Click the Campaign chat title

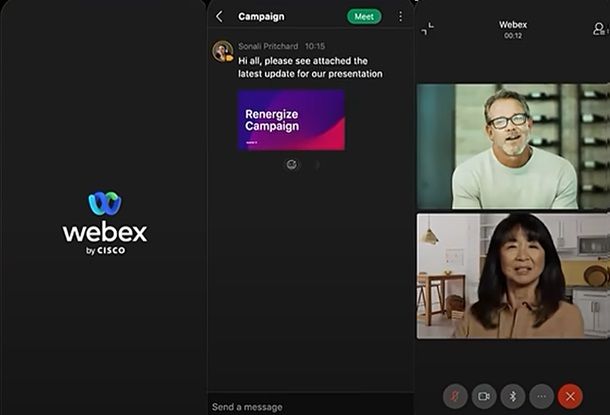click(x=261, y=16)
